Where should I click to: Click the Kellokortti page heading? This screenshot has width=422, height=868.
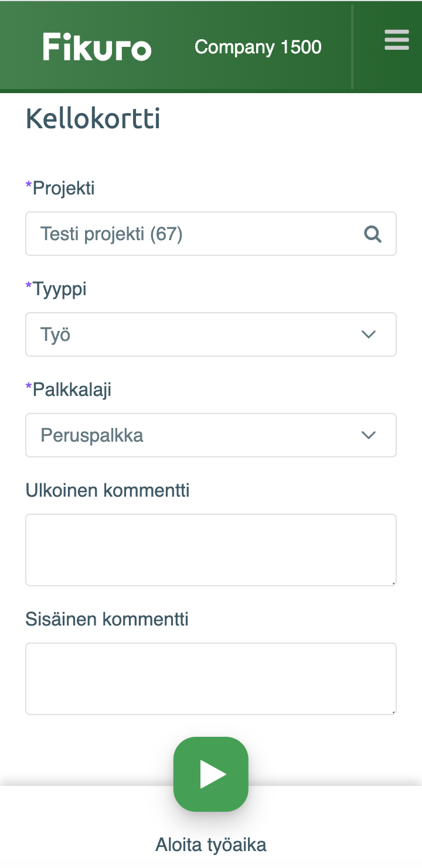tap(93, 119)
